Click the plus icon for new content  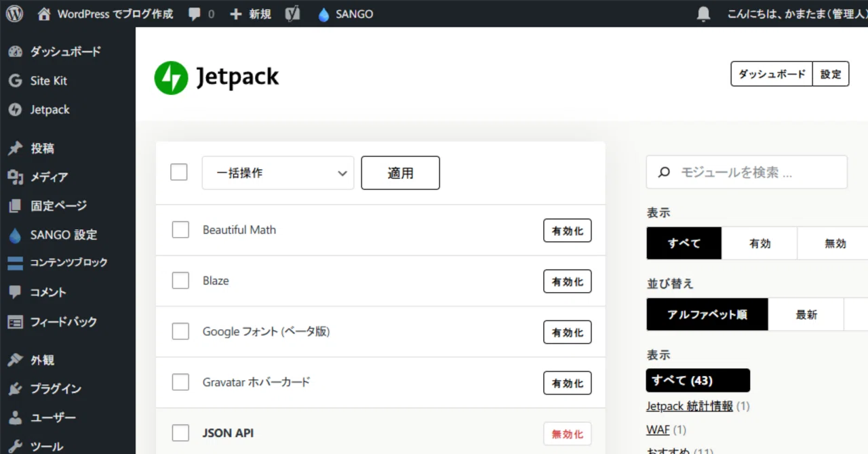(x=236, y=14)
